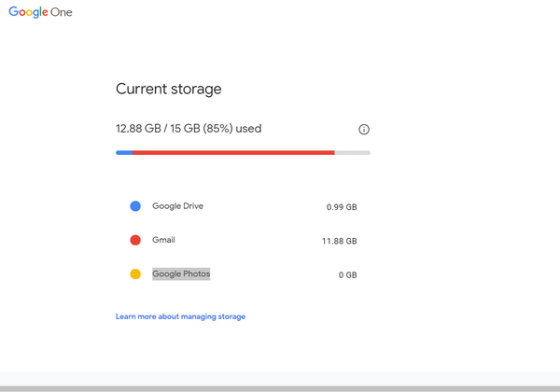This screenshot has height=392, width=560.
Task: Click the blue segment of storage bar
Action: [123, 152]
